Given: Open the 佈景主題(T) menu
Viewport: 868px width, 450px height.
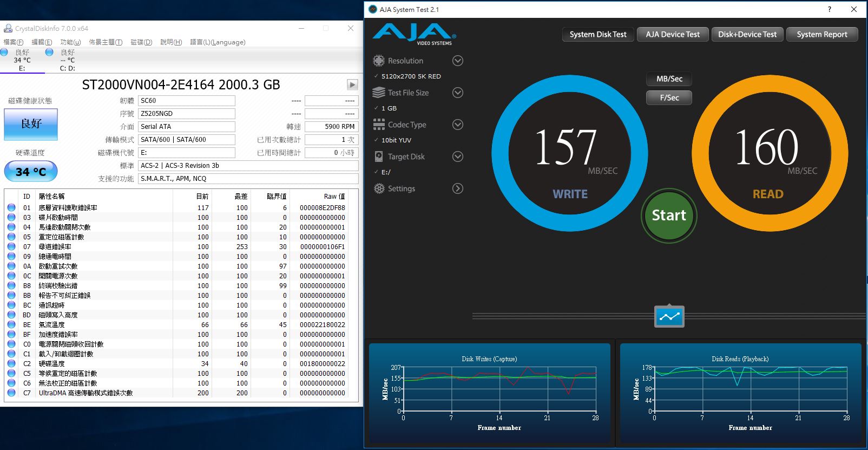Looking at the screenshot, I should (106, 42).
